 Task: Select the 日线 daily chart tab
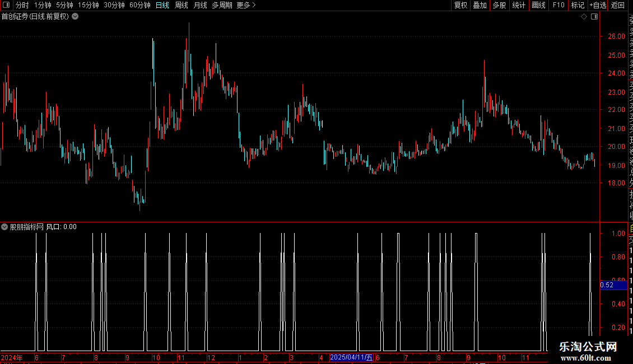(162, 5)
